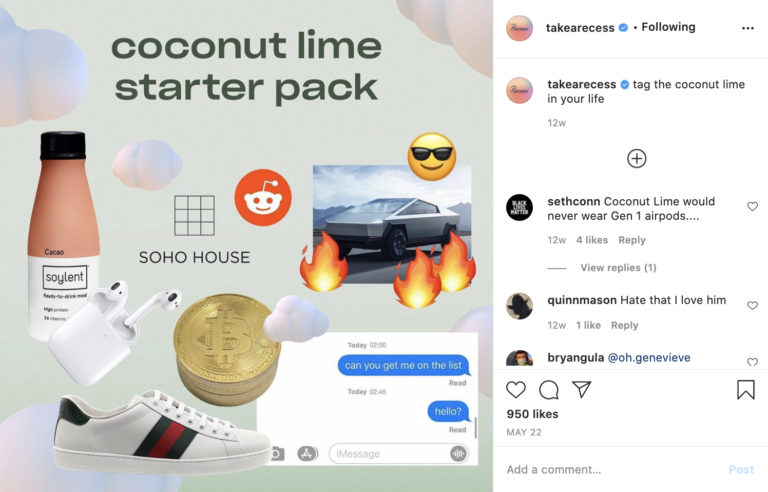Screen dimensions: 768x492
Task: Load more comments with the plus circle
Action: point(637,159)
